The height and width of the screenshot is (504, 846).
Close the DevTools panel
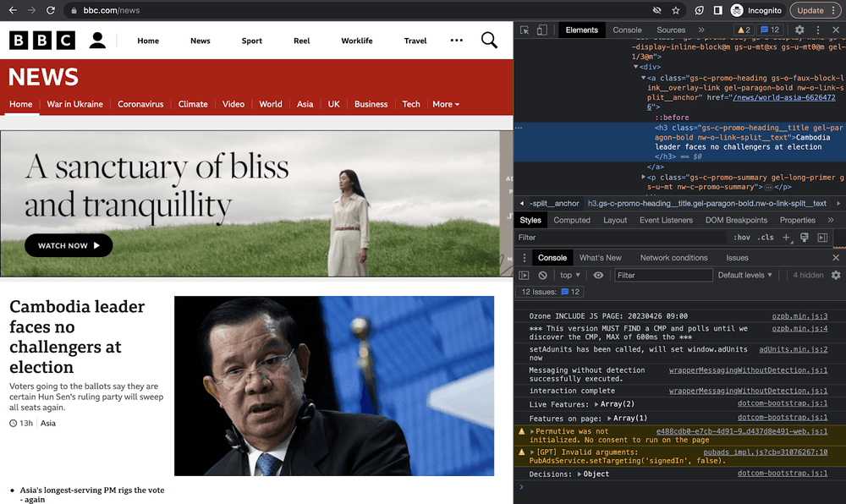pyautogui.click(x=836, y=30)
